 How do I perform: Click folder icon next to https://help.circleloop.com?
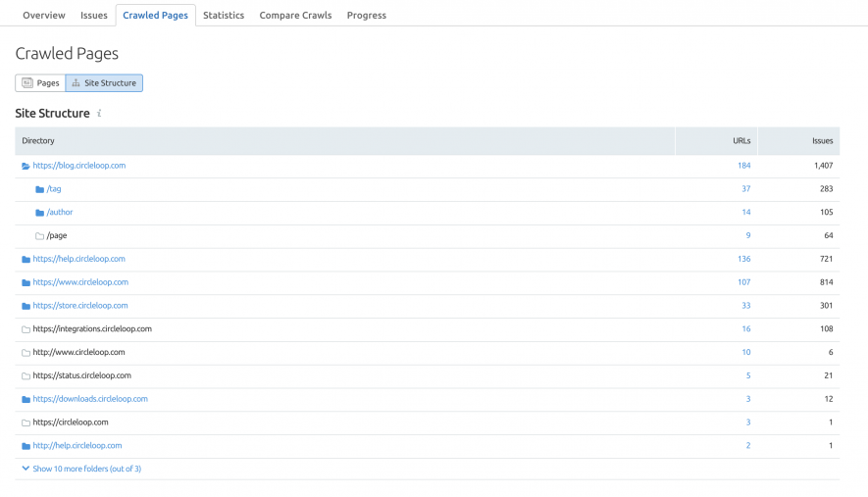point(26,259)
